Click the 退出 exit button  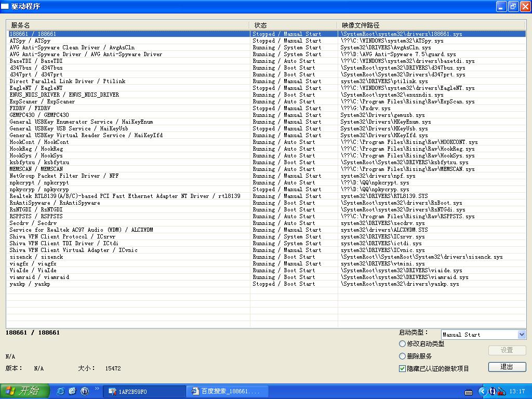tap(507, 367)
